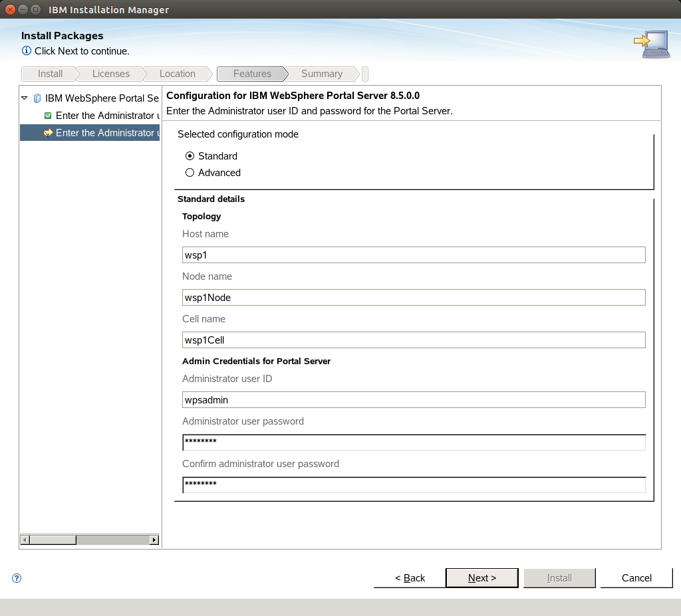Click the Administrator user ID field
Image resolution: width=681 pixels, height=616 pixels.
click(414, 400)
